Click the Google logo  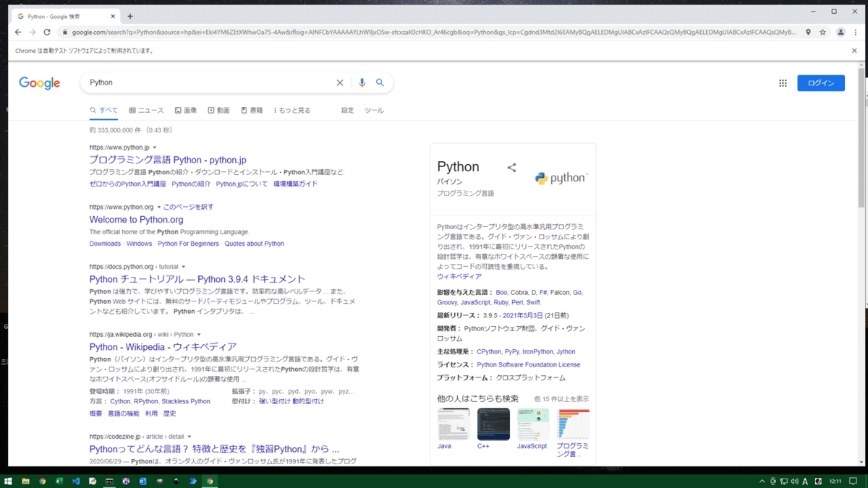40,83
